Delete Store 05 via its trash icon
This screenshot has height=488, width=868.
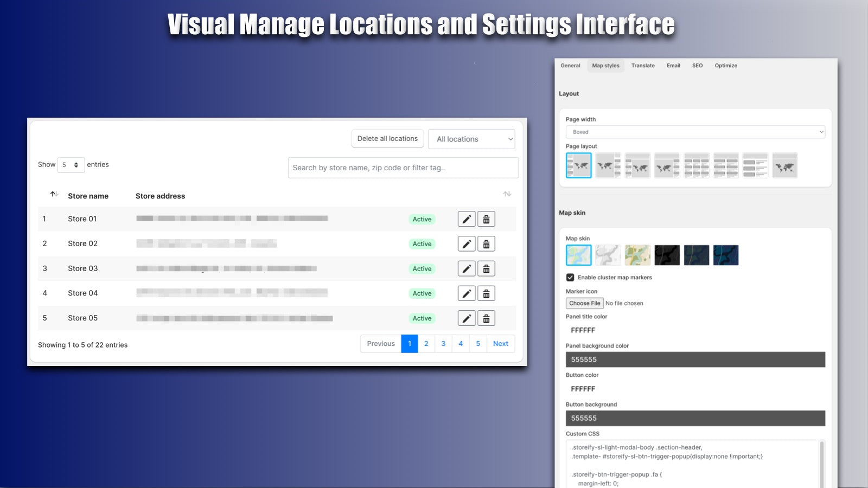coord(486,318)
